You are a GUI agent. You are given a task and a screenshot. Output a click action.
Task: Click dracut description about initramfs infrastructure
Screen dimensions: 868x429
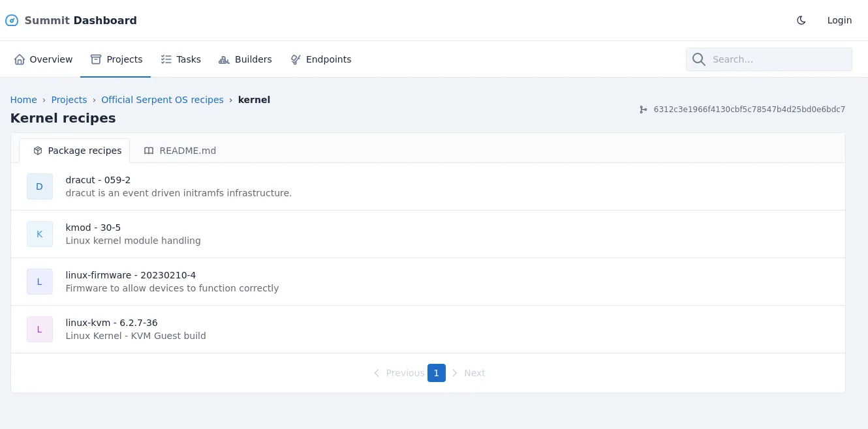pos(179,193)
